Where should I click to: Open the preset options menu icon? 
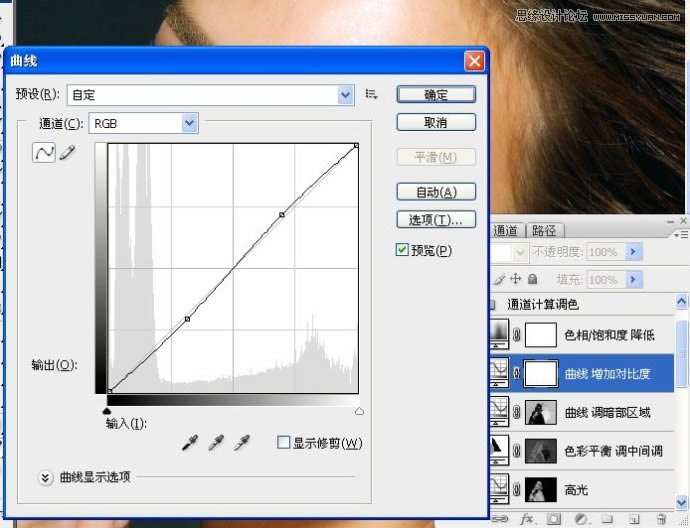(x=372, y=95)
